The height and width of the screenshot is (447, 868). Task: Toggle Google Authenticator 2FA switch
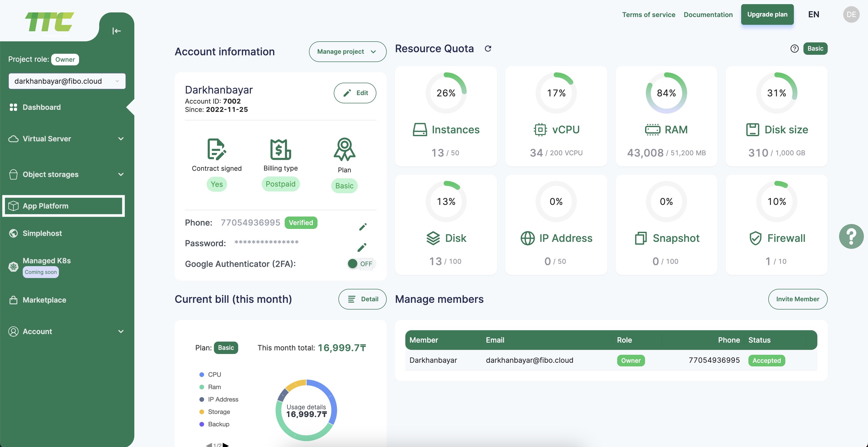(x=361, y=264)
